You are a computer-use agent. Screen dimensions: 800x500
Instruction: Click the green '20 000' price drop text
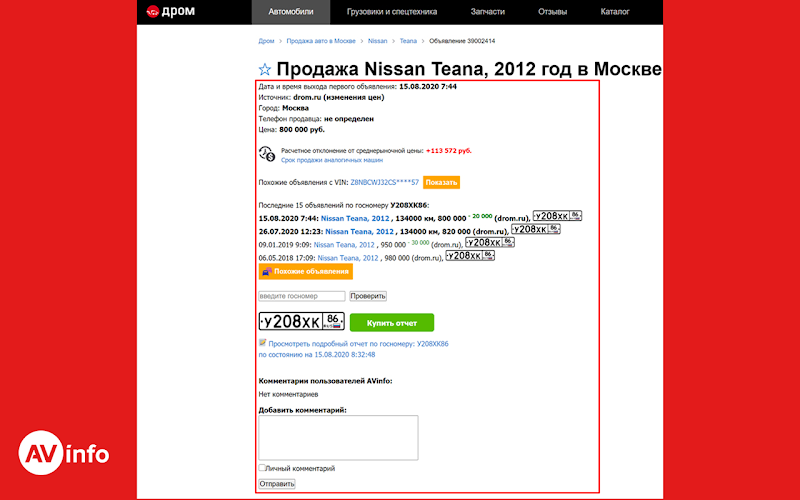tap(482, 216)
